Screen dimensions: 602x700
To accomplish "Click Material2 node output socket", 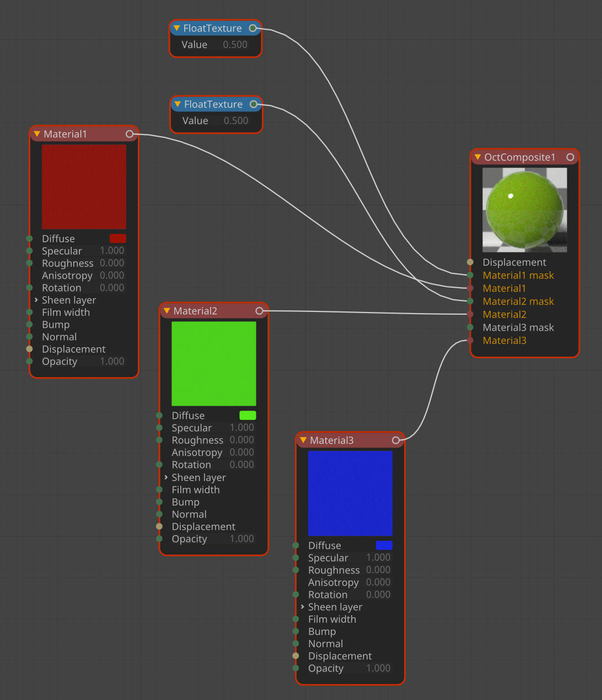I will pyautogui.click(x=259, y=311).
